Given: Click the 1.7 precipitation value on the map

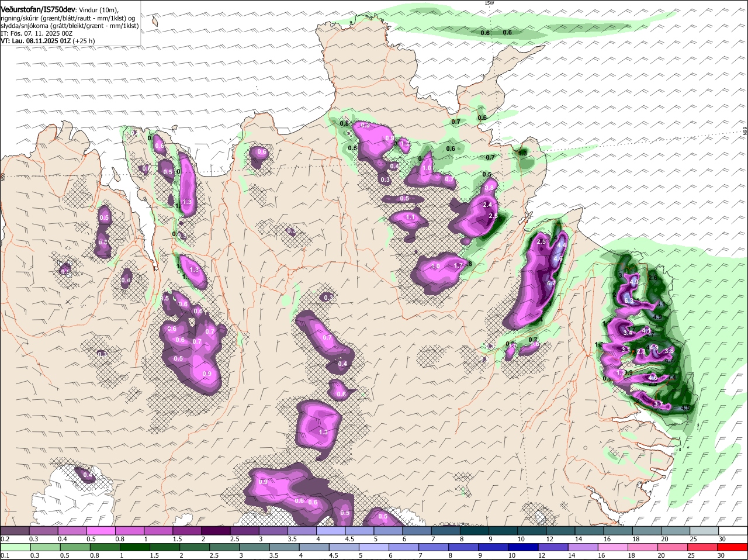Looking at the screenshot, I should pos(459,265).
